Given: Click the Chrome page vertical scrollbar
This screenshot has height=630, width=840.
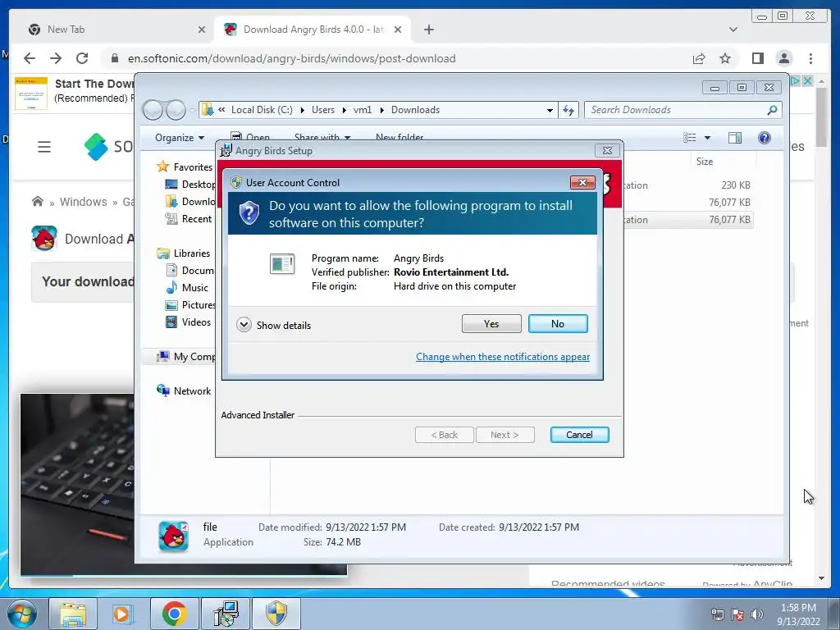Looking at the screenshot, I should click(x=821, y=116).
